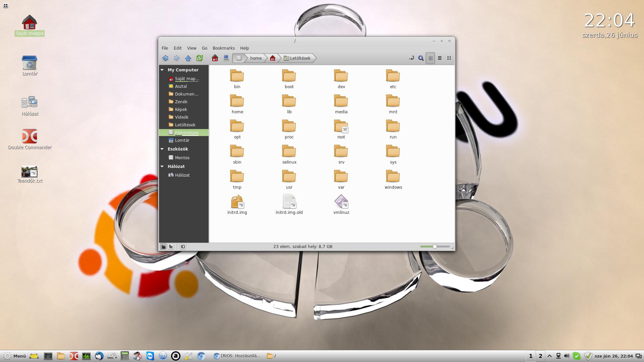Select the filesystem root breadcrumb button
This screenshot has height=362, width=644.
tap(239, 58)
